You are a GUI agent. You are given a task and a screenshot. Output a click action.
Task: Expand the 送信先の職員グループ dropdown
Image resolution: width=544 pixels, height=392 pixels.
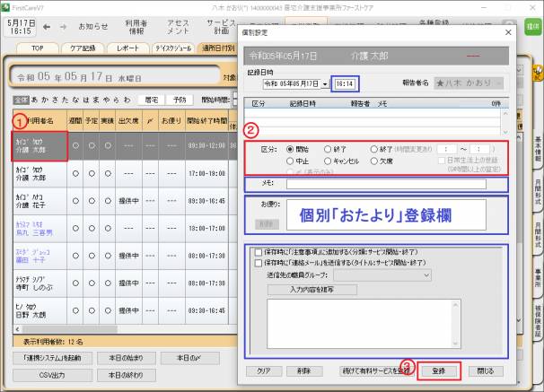point(426,276)
